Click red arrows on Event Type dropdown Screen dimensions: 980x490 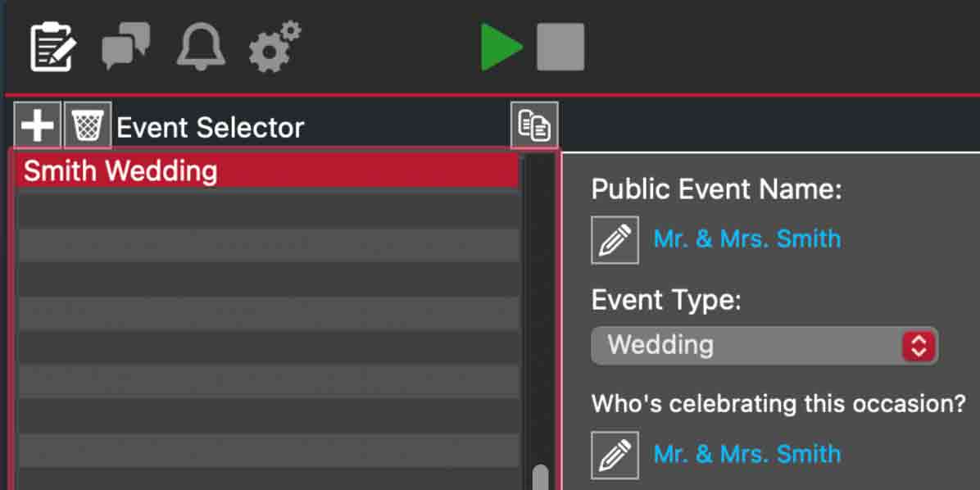(919, 345)
